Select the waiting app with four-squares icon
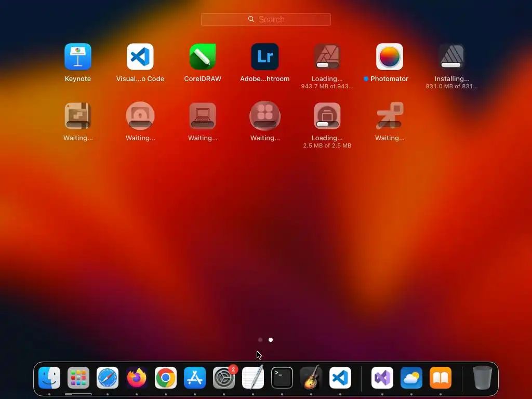The height and width of the screenshot is (399, 532). 265,116
